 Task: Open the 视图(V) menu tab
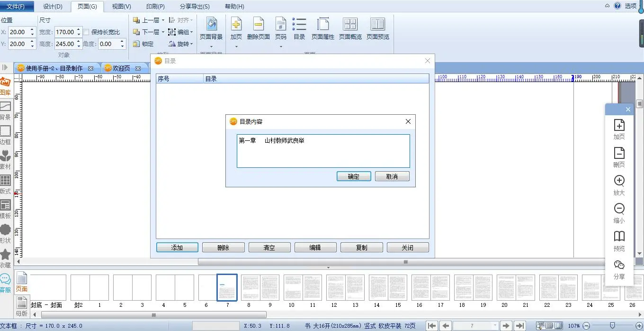point(121,6)
